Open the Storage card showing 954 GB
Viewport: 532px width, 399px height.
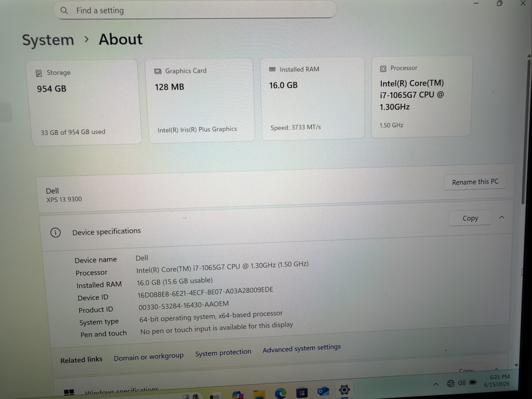coord(84,102)
